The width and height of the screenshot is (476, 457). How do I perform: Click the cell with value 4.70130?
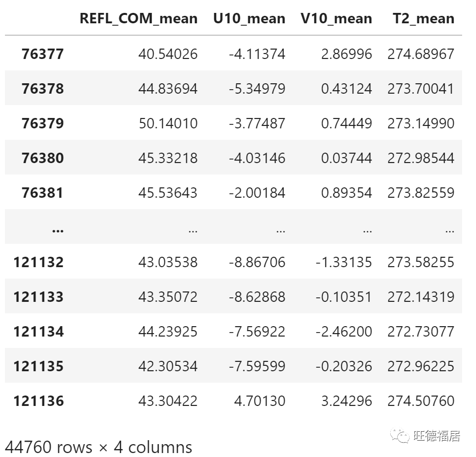pos(259,400)
